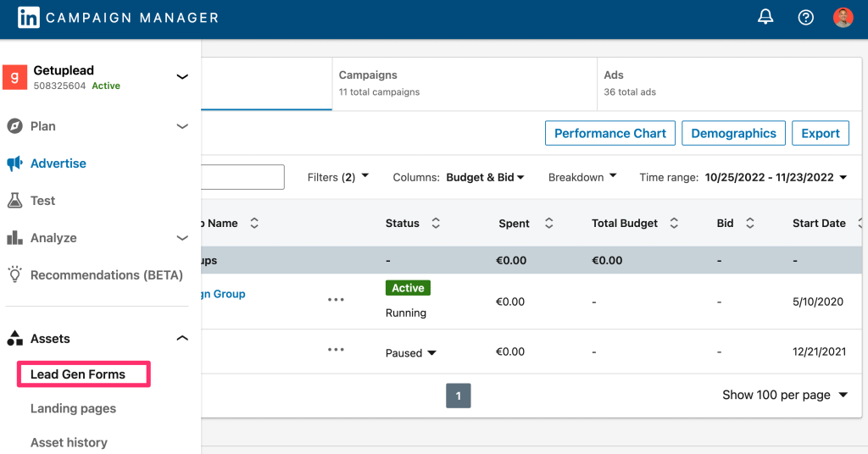This screenshot has width=868, height=454.
Task: Open the three-dot menu for the Paused row
Action: pyautogui.click(x=336, y=350)
